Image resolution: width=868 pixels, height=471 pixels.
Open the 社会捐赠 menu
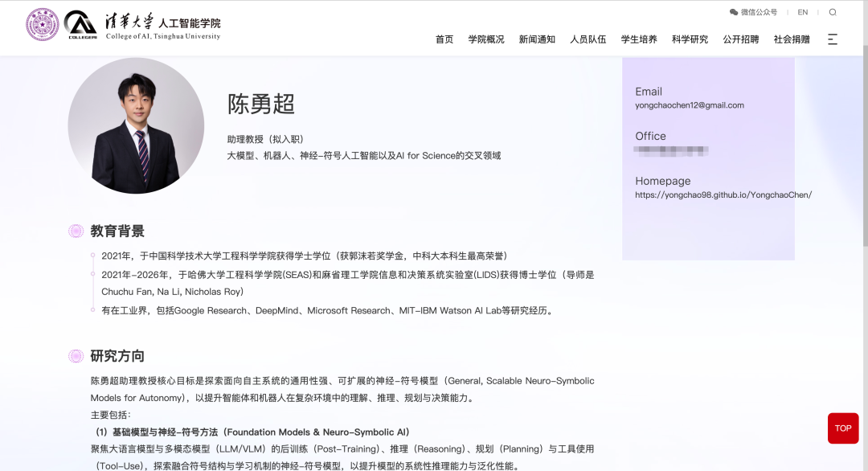792,39
